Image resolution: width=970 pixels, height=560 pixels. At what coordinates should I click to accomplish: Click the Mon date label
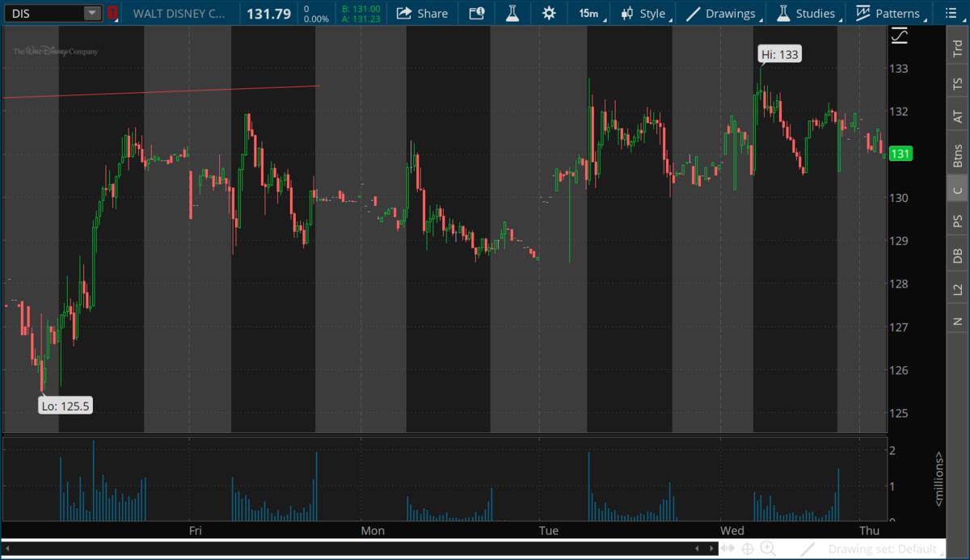(373, 531)
